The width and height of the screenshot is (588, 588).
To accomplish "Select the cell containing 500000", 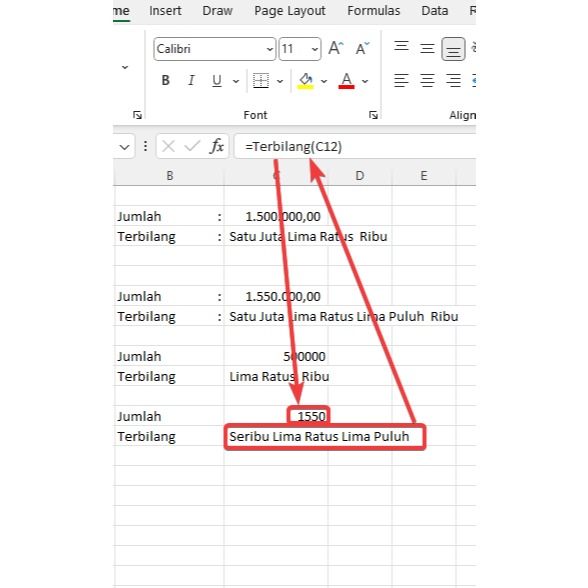I will pyautogui.click(x=276, y=357).
